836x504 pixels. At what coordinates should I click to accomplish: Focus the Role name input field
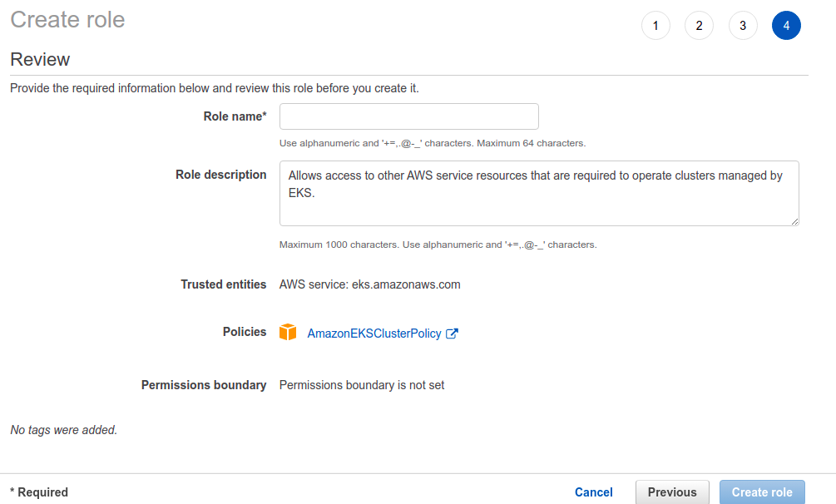tap(409, 116)
